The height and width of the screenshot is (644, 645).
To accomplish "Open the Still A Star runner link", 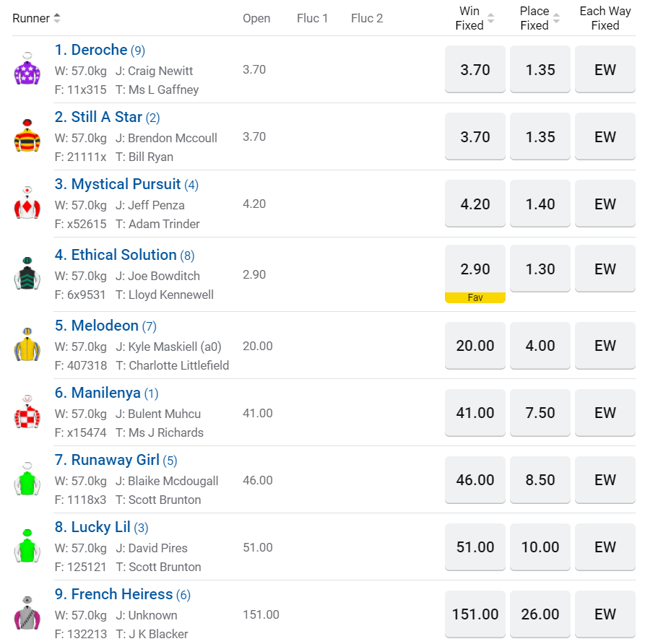I will [107, 117].
